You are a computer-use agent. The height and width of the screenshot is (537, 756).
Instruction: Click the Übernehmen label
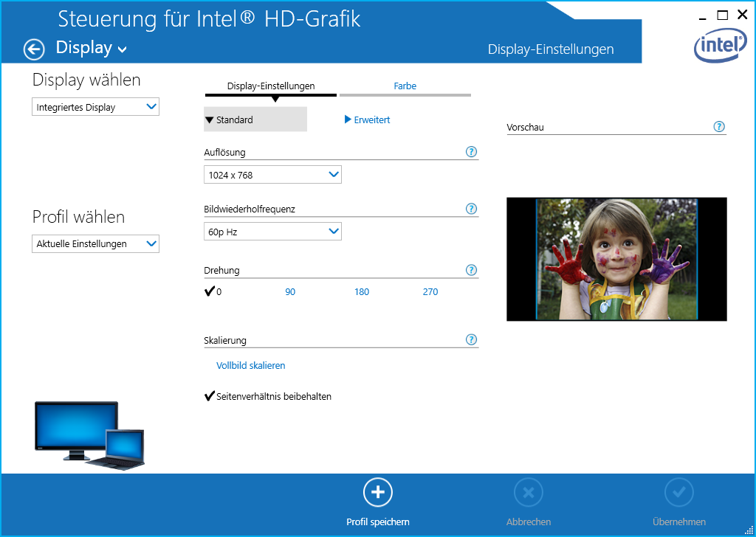(679, 522)
